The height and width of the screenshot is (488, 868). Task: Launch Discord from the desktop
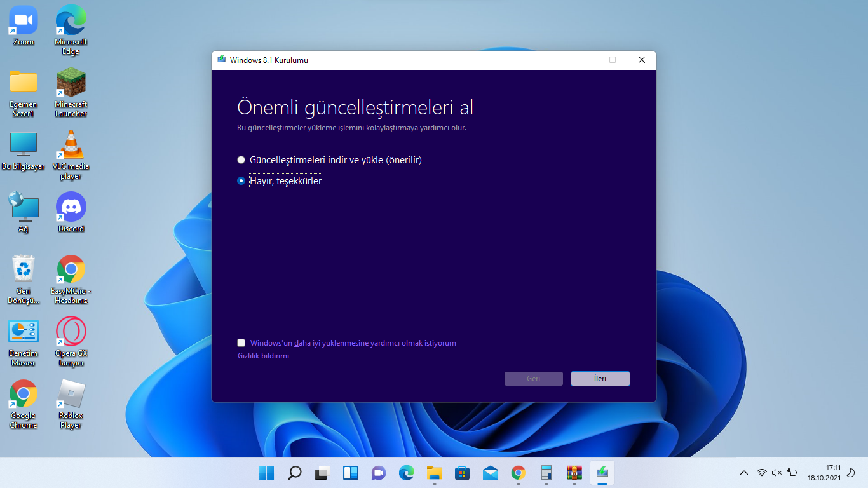[x=70, y=207]
